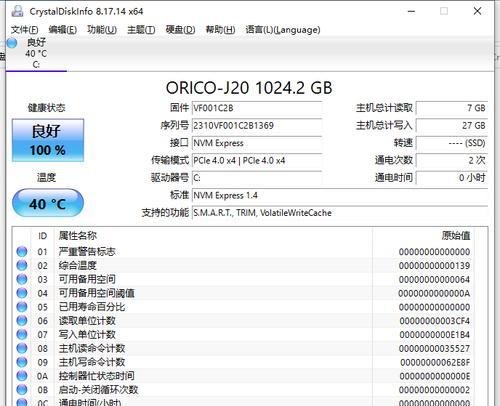The image size is (500, 406).
Task: Select the 可用备用空间 attribute row
Action: point(243,279)
